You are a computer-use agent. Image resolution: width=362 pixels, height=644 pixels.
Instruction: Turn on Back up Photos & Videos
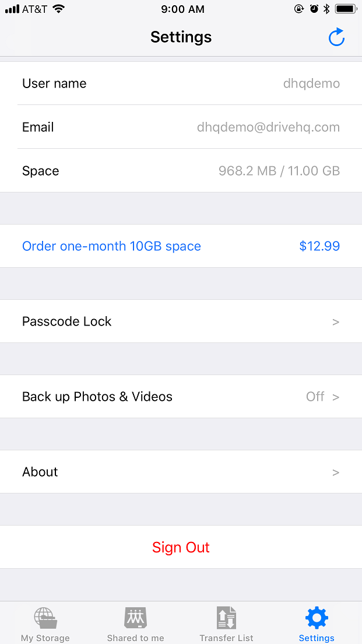(181, 397)
